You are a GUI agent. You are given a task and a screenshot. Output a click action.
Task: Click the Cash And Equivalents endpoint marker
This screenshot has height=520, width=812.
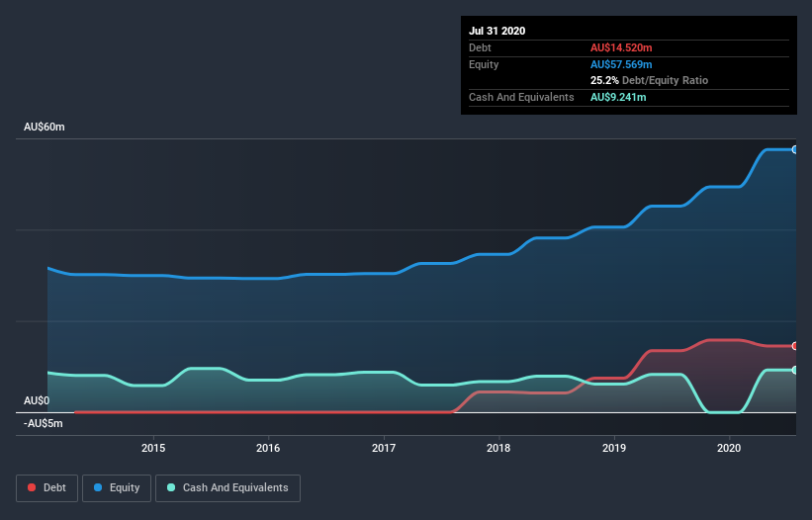pyautogui.click(x=795, y=370)
